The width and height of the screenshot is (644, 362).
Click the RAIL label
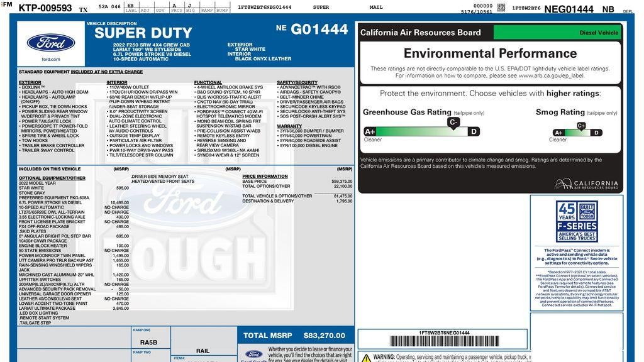(x=203, y=351)
